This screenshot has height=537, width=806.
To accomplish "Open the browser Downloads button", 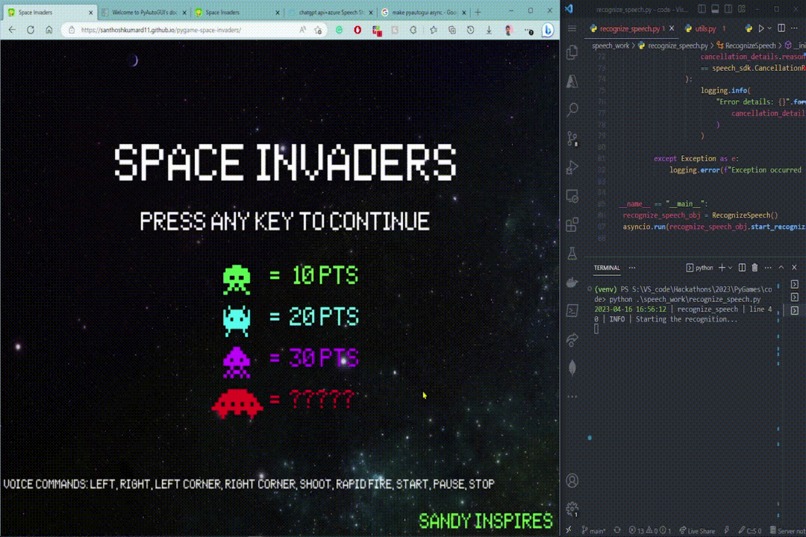I will 489,30.
